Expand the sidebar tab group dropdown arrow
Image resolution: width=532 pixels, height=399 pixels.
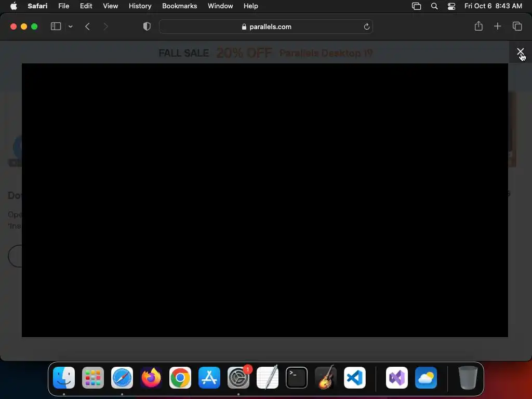[70, 26]
